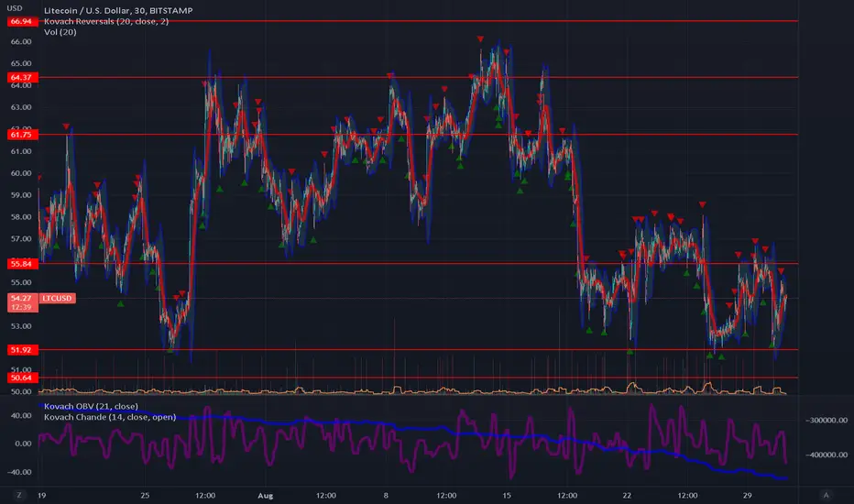
Task: Click the 55.84 red price label
Action: (22, 264)
